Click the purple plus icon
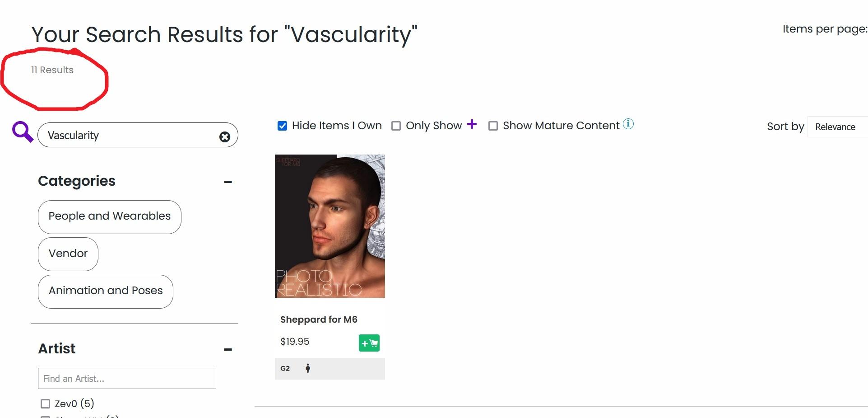868x418 pixels. tap(472, 124)
